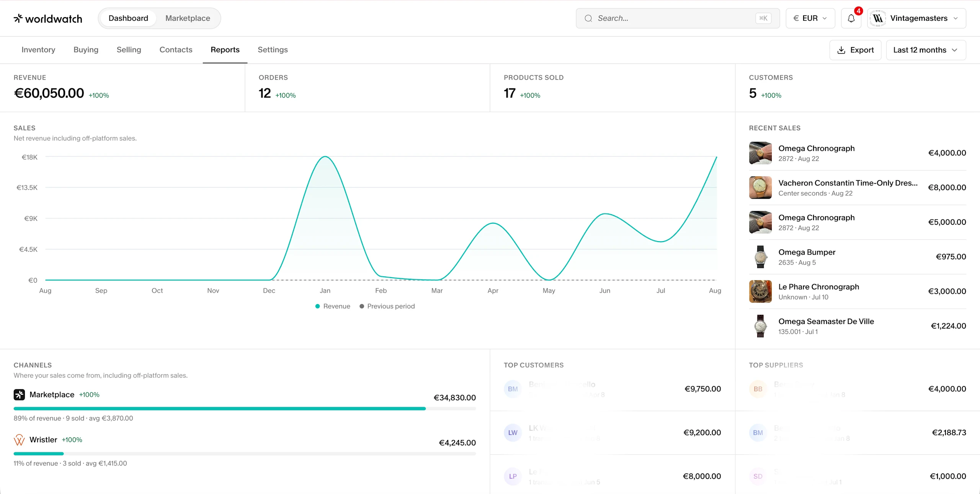Click the Export download icon
The width and height of the screenshot is (980, 494).
841,50
